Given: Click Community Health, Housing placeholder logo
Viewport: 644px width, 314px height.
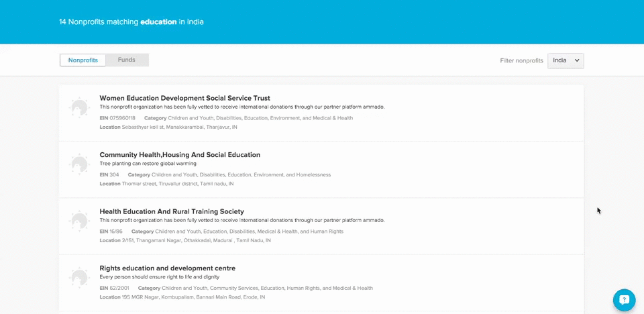Looking at the screenshot, I should point(79,164).
